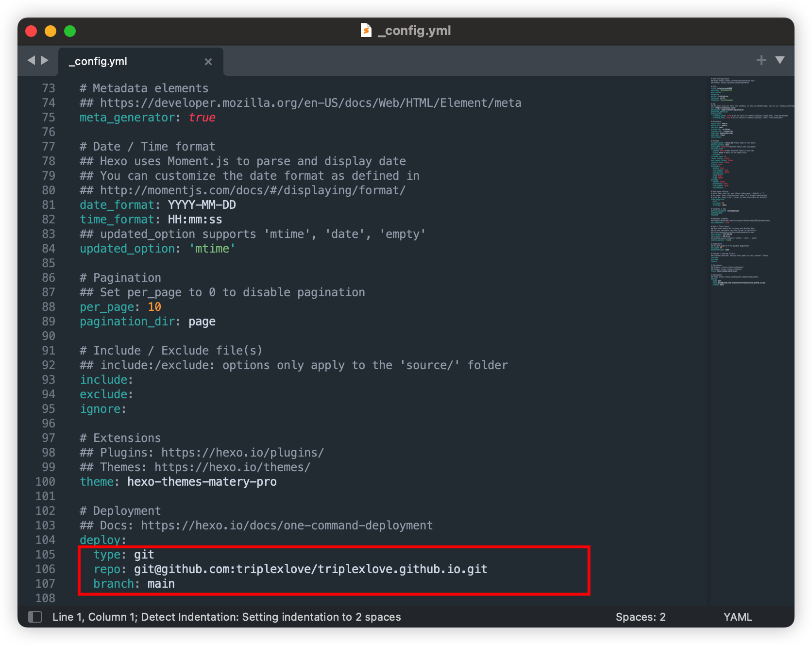This screenshot has width=812, height=645.
Task: Click the Sublime file icon in title bar
Action: (x=366, y=30)
